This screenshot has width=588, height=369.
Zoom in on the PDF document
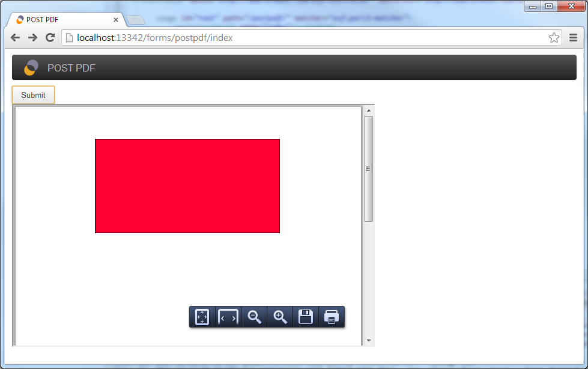(280, 317)
